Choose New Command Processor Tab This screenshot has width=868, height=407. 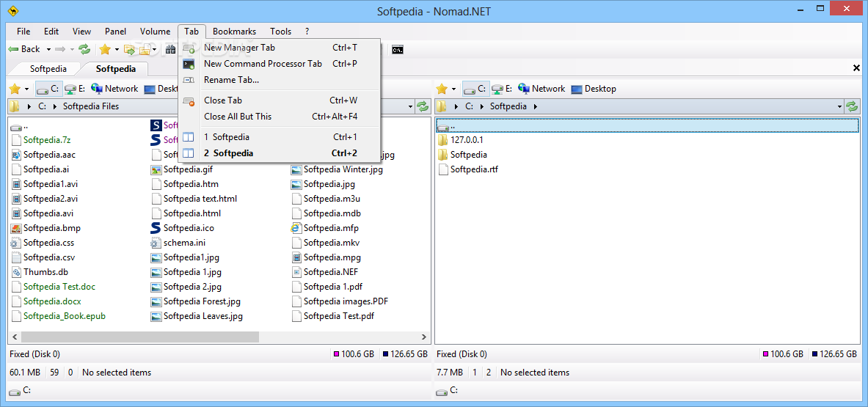point(280,64)
